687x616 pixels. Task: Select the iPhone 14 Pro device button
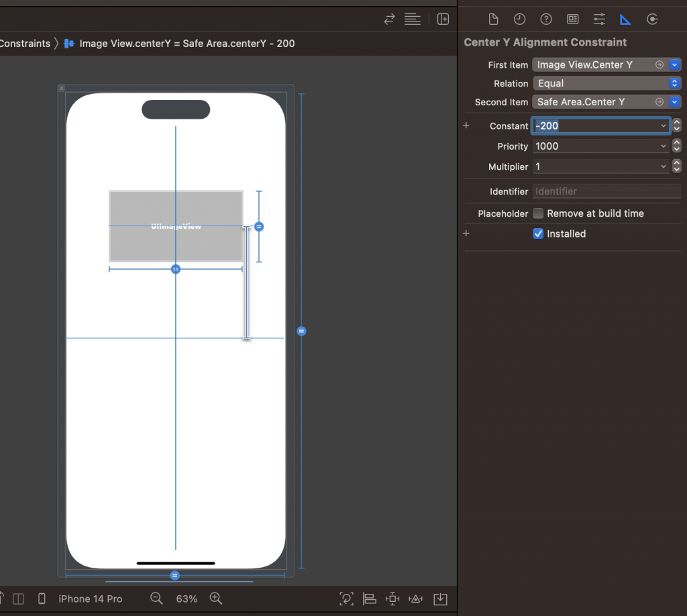90,599
